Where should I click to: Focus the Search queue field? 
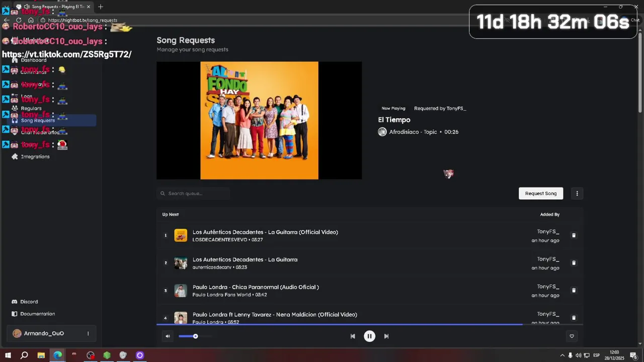point(193,194)
